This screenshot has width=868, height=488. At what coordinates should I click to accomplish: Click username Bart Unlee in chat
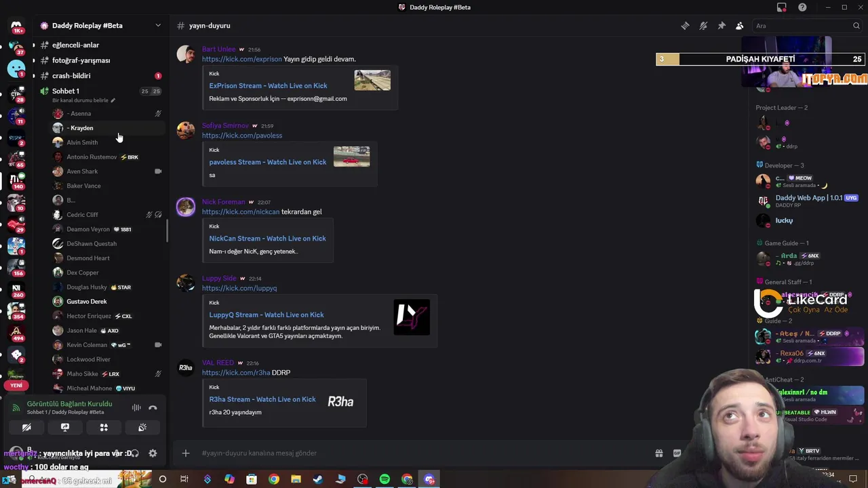(x=218, y=49)
